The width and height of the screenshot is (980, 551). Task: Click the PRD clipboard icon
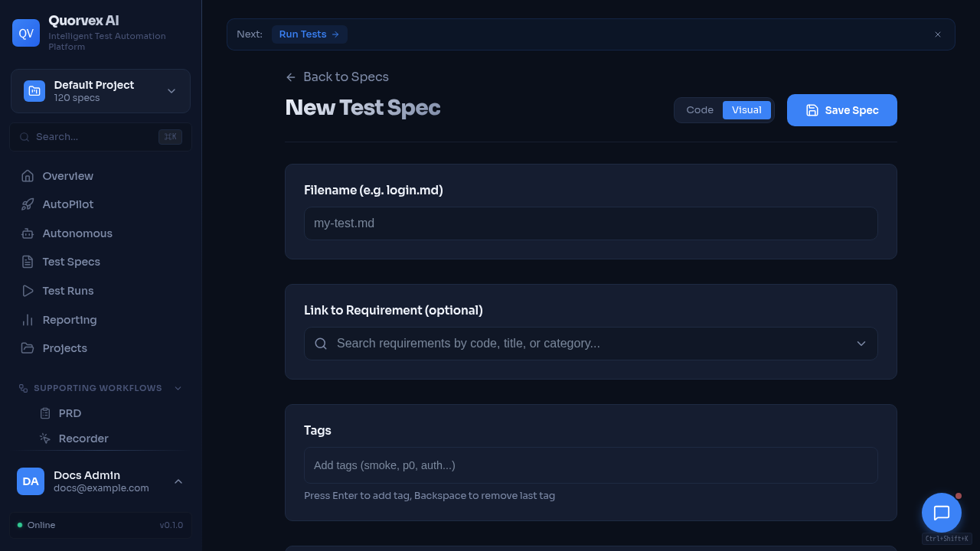point(45,413)
